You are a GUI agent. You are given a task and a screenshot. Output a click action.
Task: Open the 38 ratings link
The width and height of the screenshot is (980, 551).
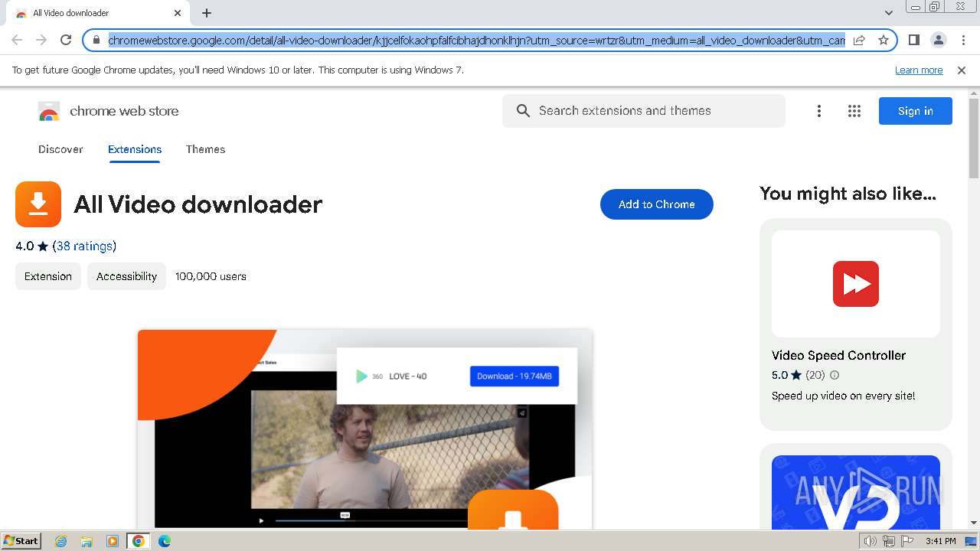(x=84, y=246)
